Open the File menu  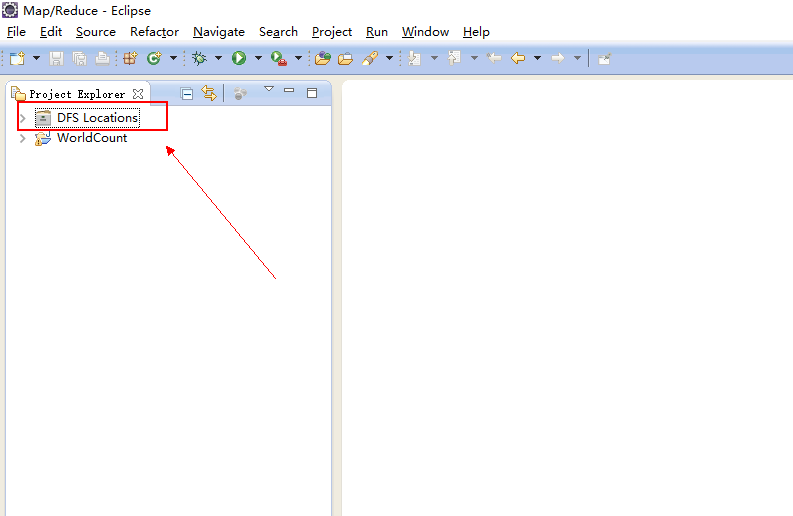point(16,32)
